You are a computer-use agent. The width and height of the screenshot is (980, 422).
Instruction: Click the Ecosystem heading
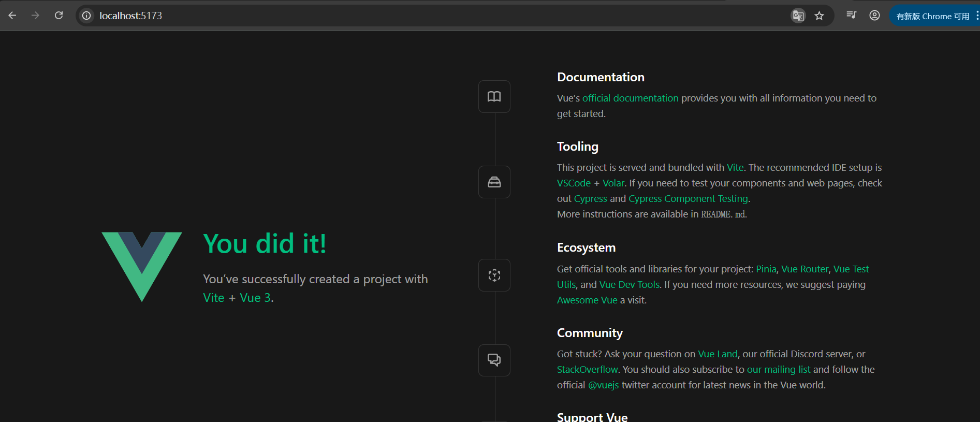click(586, 248)
